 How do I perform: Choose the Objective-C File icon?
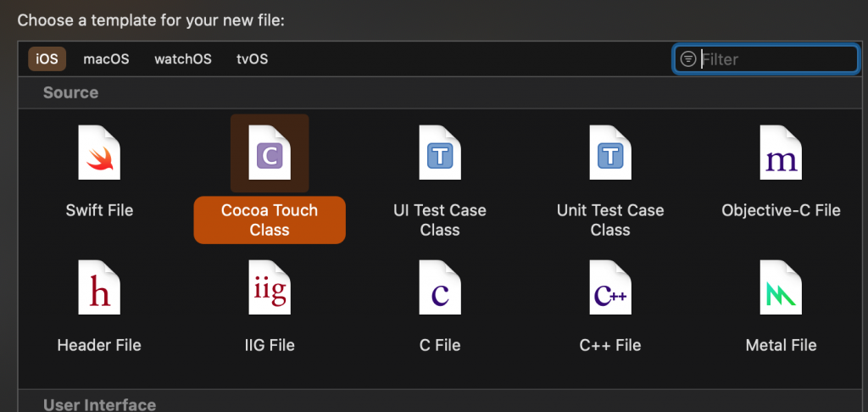click(781, 153)
